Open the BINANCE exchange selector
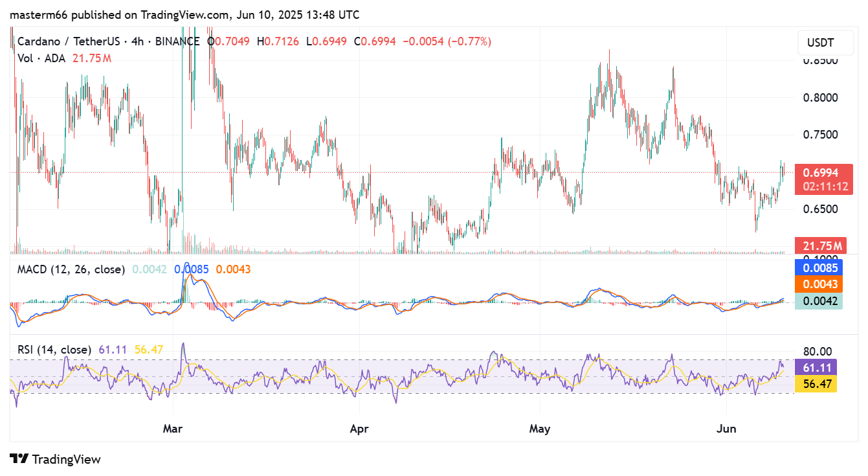The image size is (868, 476). [x=177, y=41]
